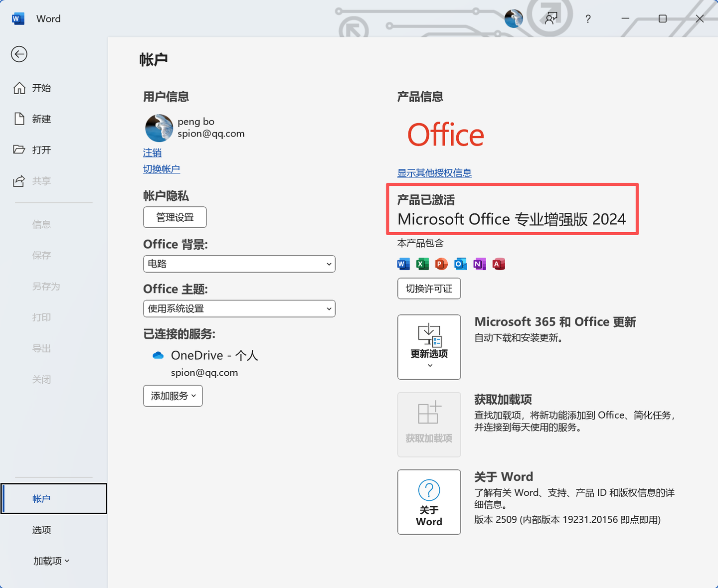Click the OneNote app icon
Image resolution: width=718 pixels, height=588 pixels.
click(480, 264)
